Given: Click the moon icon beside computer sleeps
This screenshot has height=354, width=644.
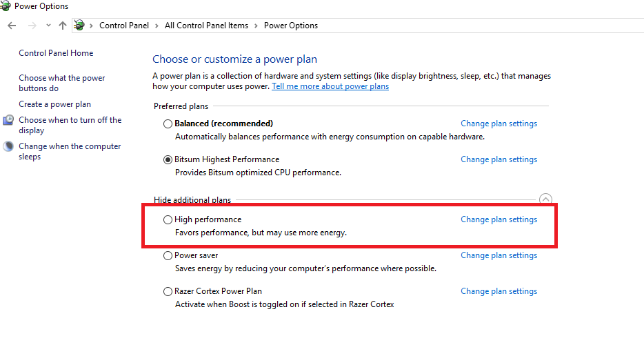Looking at the screenshot, I should 8,146.
